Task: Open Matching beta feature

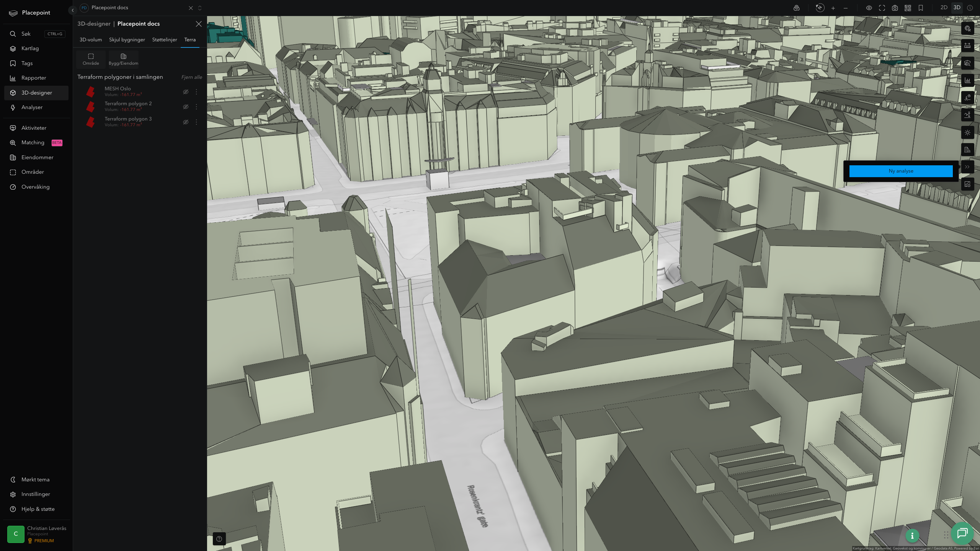Action: click(36, 143)
